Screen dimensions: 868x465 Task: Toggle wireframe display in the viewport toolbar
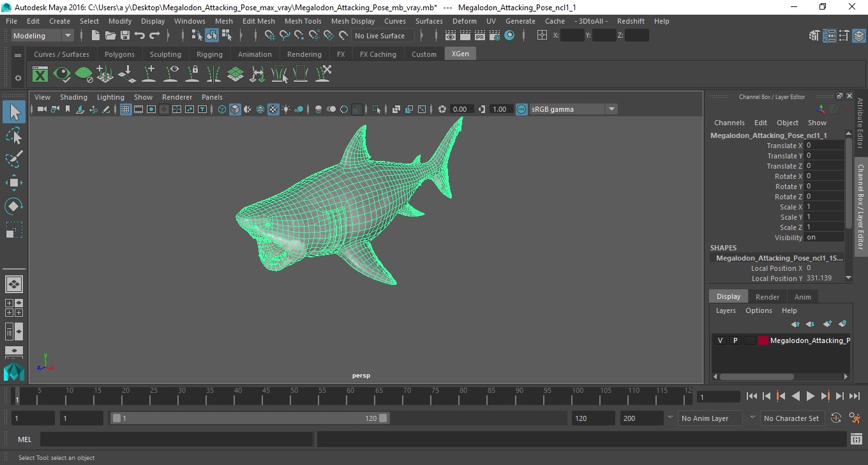(222, 109)
